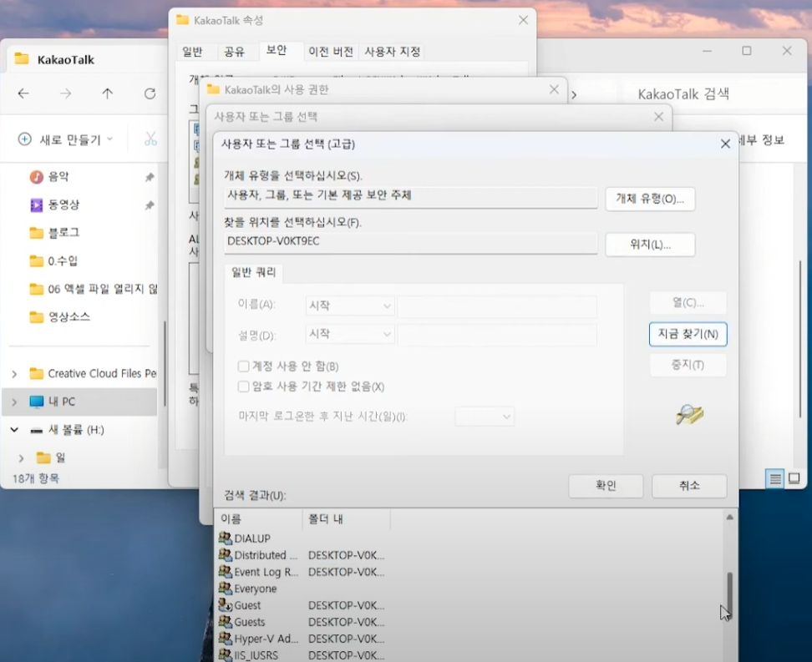Screen dimensions: 812x662
Task: Click the object type field 사용자, 그룹
Action: pyautogui.click(x=411, y=197)
